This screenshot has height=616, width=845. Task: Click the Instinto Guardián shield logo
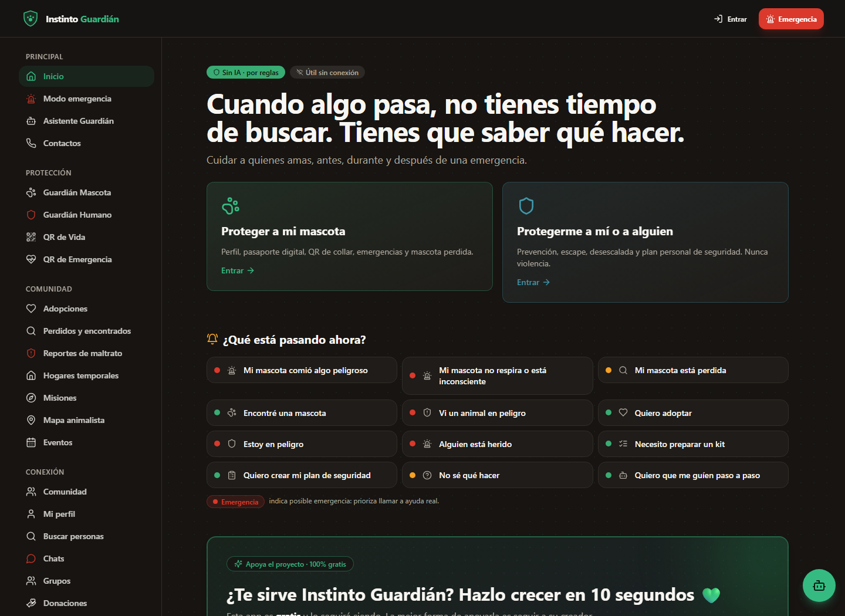(31, 19)
